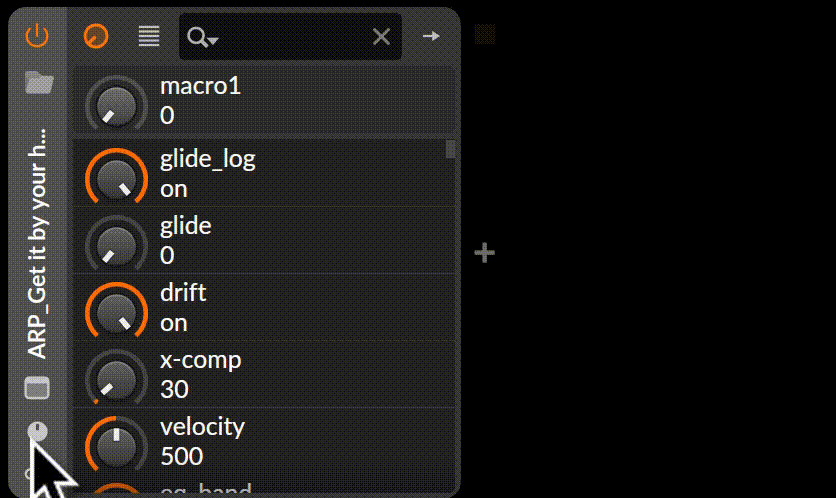Select the ARP_Get it by your h... device title

pos(37,244)
